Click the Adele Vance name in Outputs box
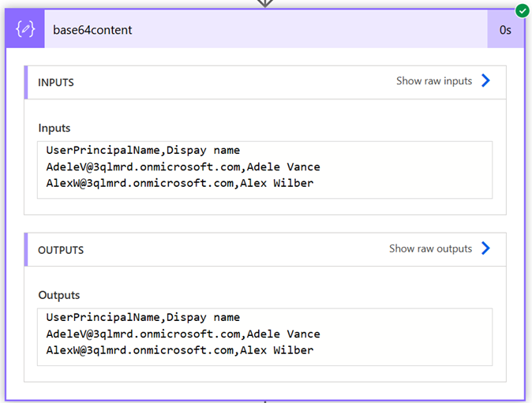The height and width of the screenshot is (403, 532). [x=283, y=334]
